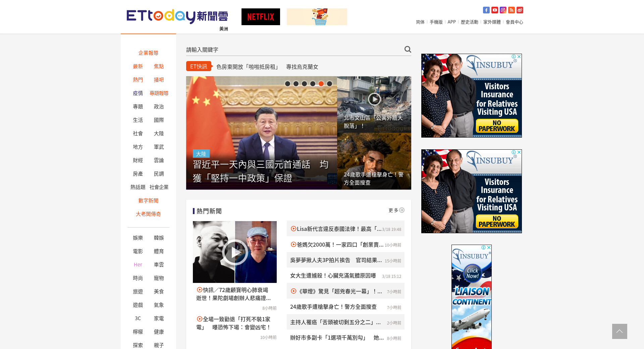Select the first carousel slide dot

(287, 84)
